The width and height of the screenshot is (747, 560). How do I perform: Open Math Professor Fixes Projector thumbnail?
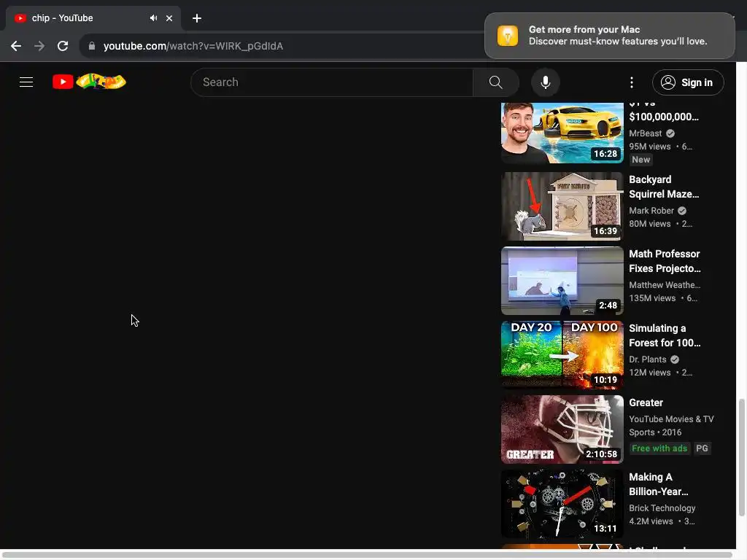(x=562, y=281)
